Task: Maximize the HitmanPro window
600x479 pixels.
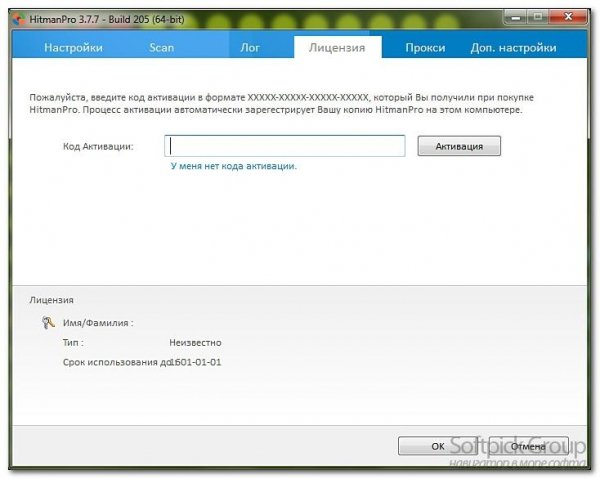Action: tap(538, 17)
